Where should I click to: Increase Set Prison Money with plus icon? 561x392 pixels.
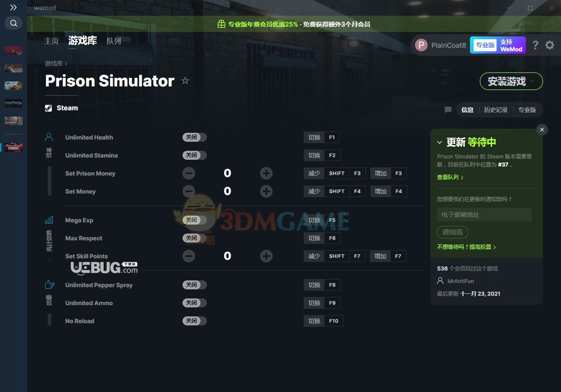click(x=266, y=173)
